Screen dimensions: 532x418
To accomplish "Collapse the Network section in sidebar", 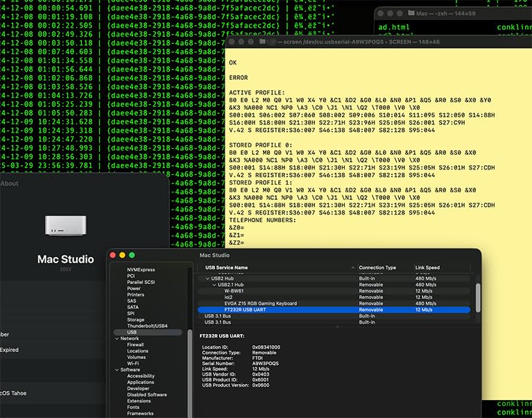I will coord(117,339).
